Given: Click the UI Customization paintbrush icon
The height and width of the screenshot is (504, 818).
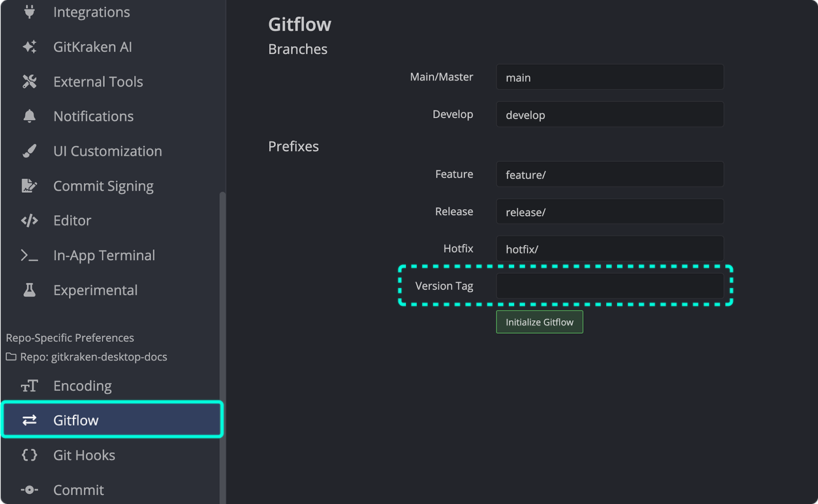Looking at the screenshot, I should 30,151.
